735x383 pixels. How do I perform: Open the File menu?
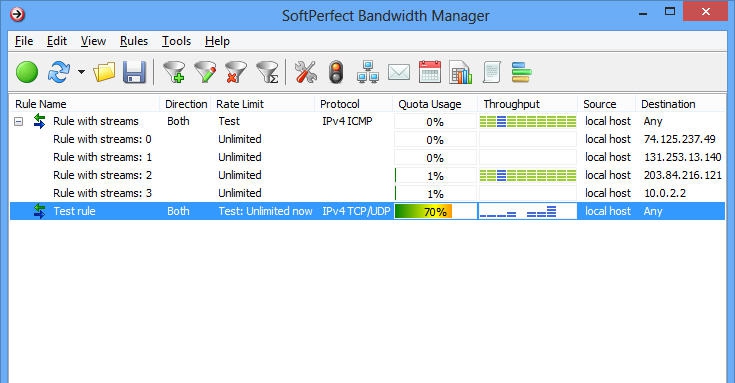(x=24, y=41)
